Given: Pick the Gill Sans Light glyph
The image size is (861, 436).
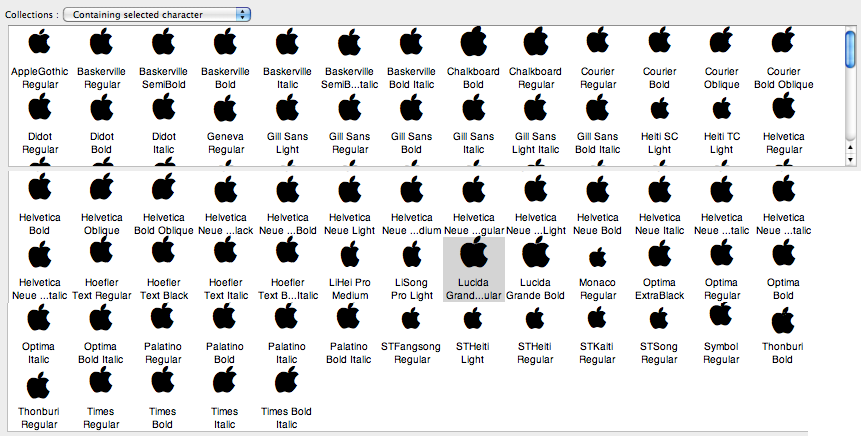Looking at the screenshot, I should point(287,108).
